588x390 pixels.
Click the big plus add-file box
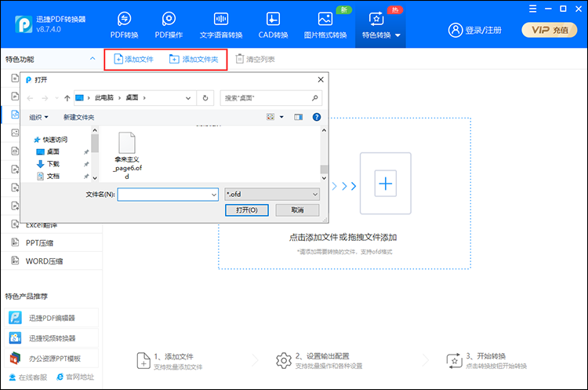pyautogui.click(x=386, y=183)
